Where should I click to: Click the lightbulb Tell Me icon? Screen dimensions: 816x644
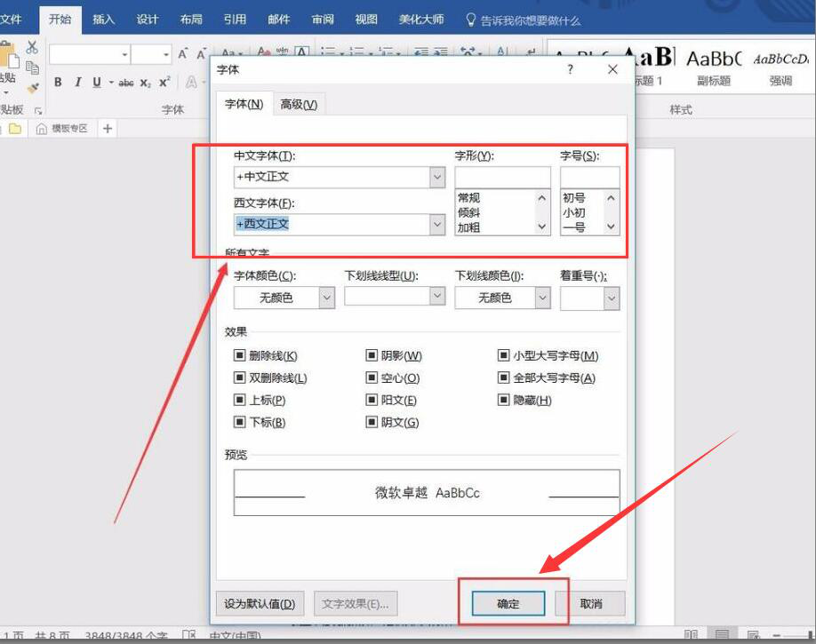click(x=470, y=20)
